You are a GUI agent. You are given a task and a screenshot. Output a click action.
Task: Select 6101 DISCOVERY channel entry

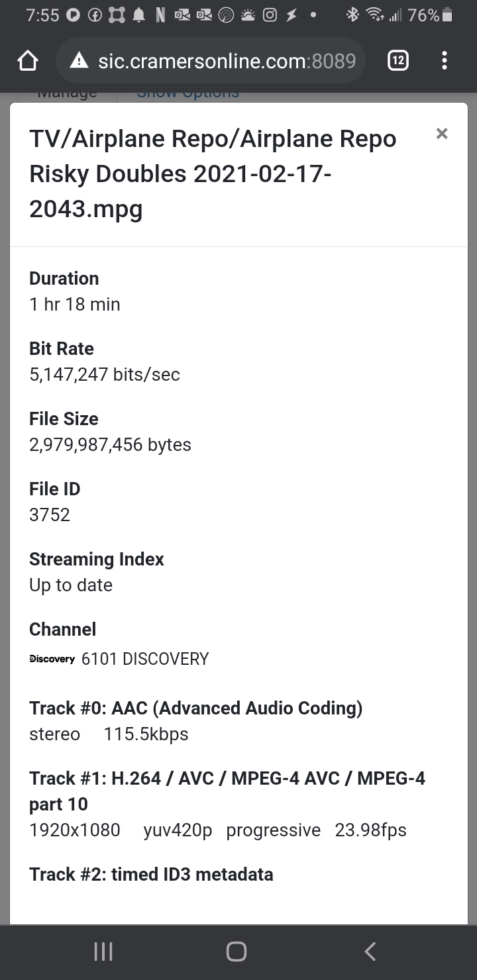[x=144, y=658]
